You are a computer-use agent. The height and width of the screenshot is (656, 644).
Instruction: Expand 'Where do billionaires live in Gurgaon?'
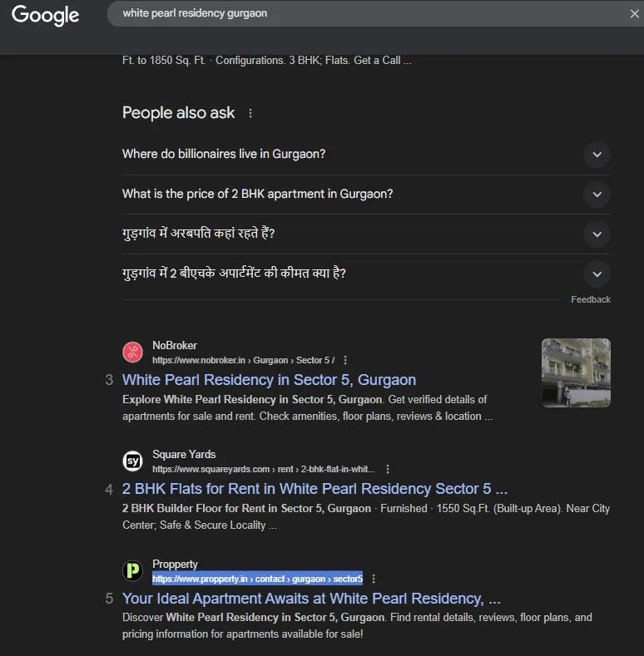366,155
